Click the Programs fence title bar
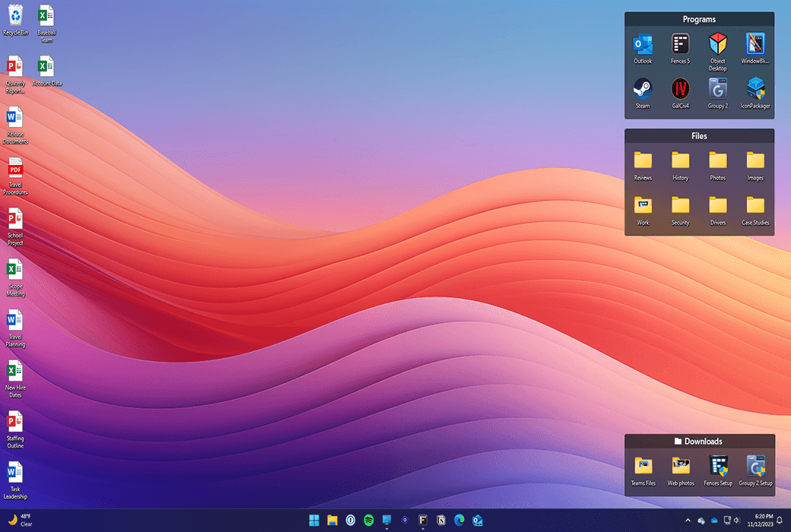This screenshot has width=791, height=532. 699,19
